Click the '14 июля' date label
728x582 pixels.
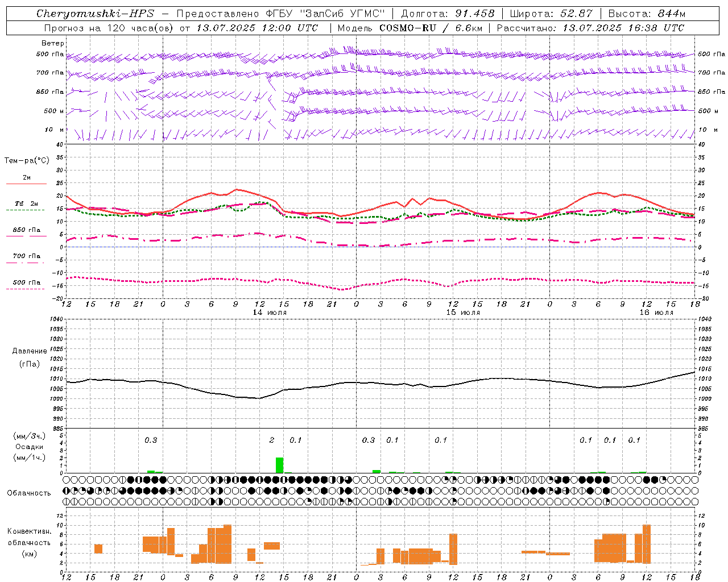[270, 313]
